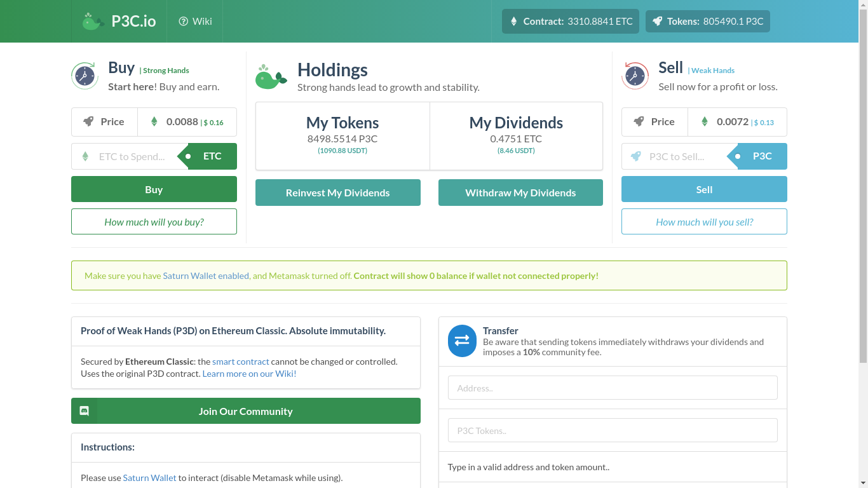Click the ETC tag on spend field
This screenshot has width=868, height=488.
tap(208, 156)
